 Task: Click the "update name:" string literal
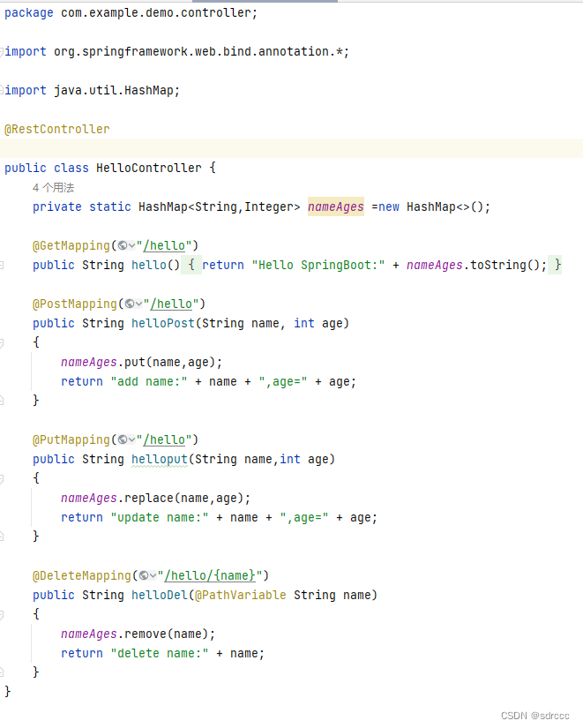click(160, 518)
